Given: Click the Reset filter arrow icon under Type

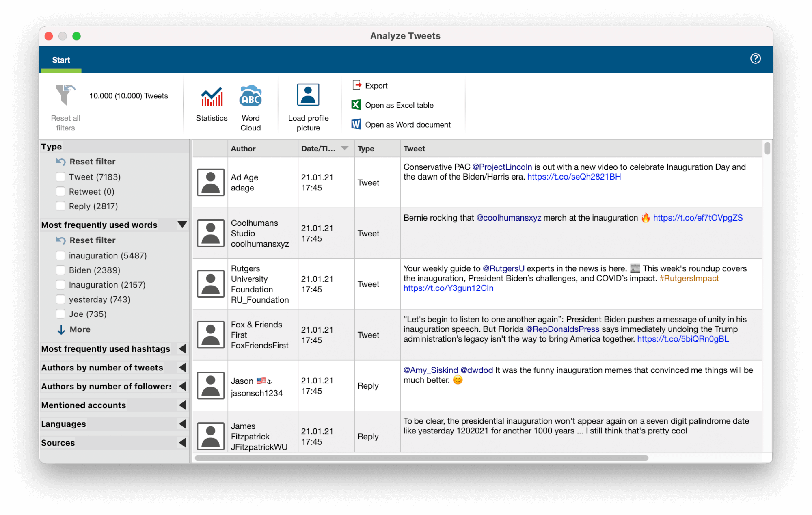Looking at the screenshot, I should click(61, 162).
